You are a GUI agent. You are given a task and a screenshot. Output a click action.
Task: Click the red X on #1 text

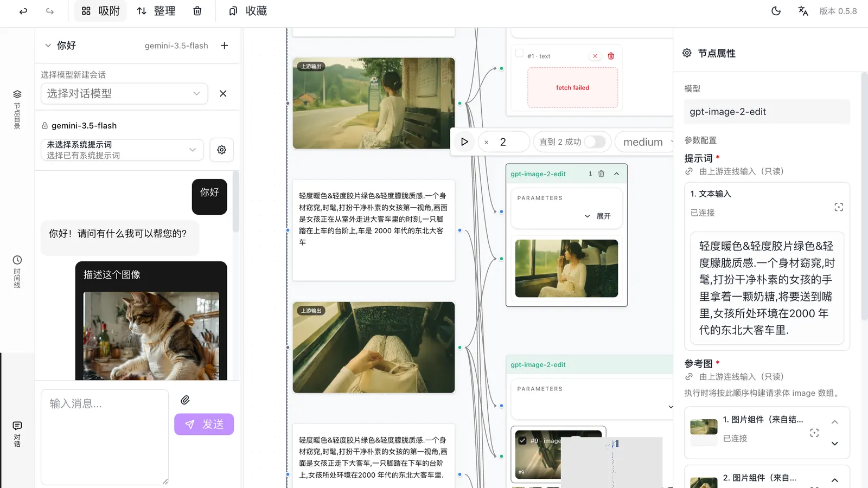(595, 56)
